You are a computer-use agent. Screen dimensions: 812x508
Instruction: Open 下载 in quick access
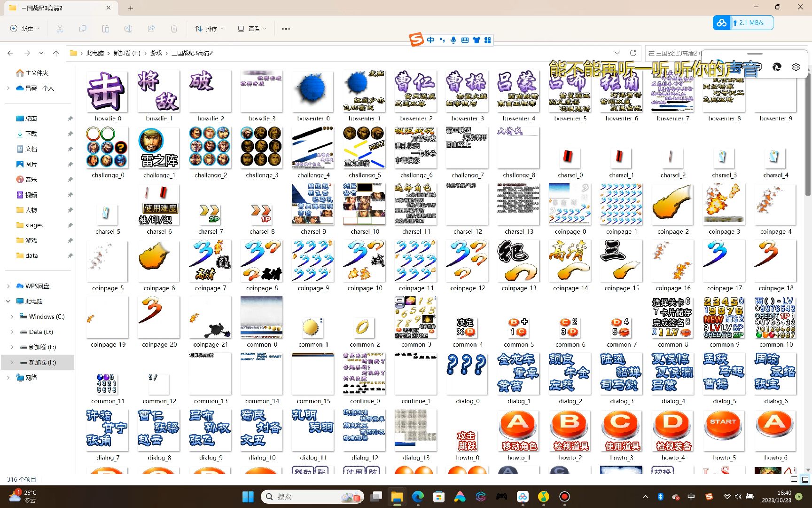31,134
